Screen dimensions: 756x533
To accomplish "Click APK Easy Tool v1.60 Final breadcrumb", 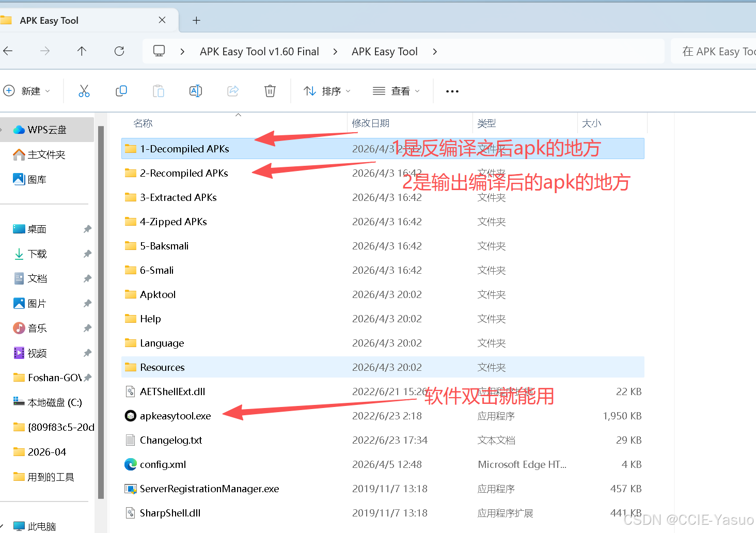I will (x=259, y=51).
